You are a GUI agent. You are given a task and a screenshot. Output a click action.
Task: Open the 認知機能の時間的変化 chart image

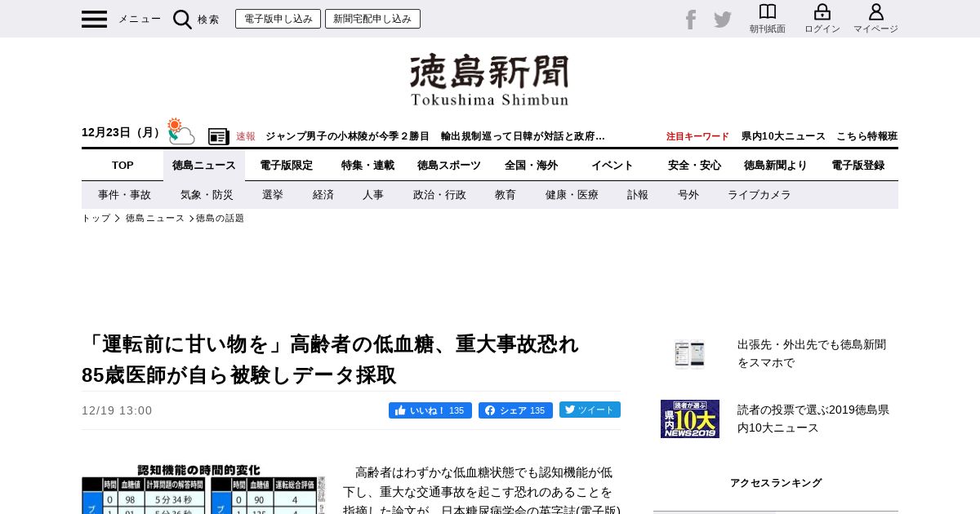click(x=204, y=489)
